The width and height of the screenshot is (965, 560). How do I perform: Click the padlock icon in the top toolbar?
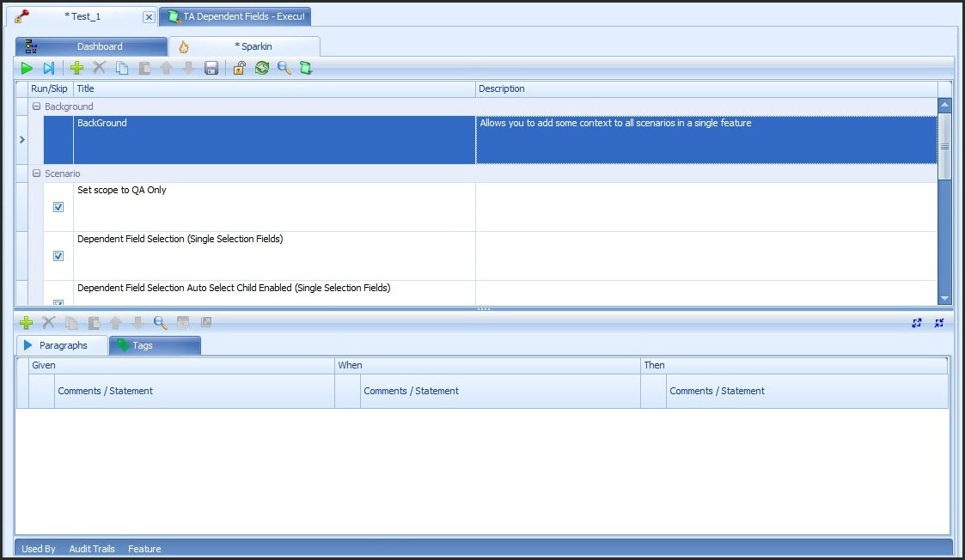[240, 69]
